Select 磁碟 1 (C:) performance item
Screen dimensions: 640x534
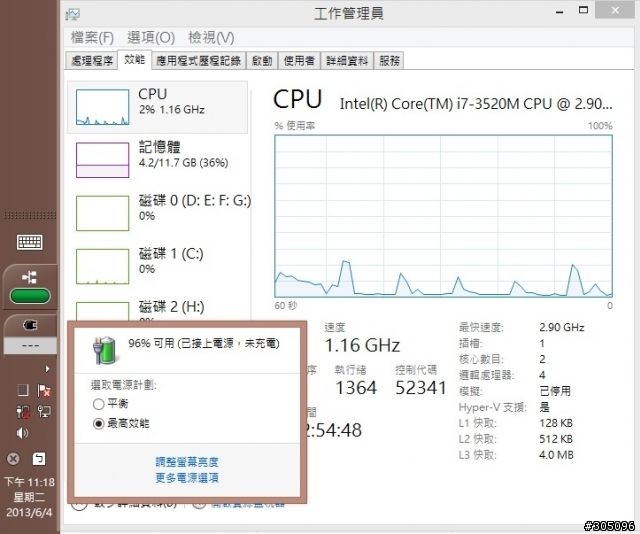[158, 266]
